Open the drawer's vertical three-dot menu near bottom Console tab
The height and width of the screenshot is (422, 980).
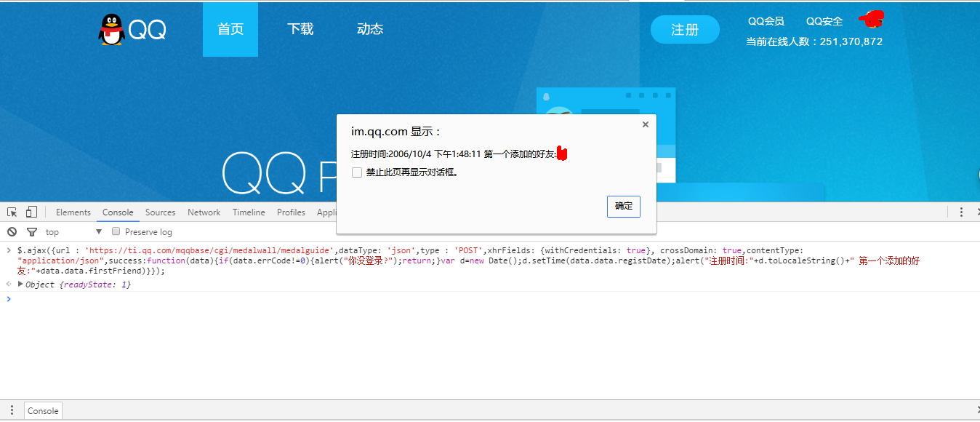(x=12, y=410)
